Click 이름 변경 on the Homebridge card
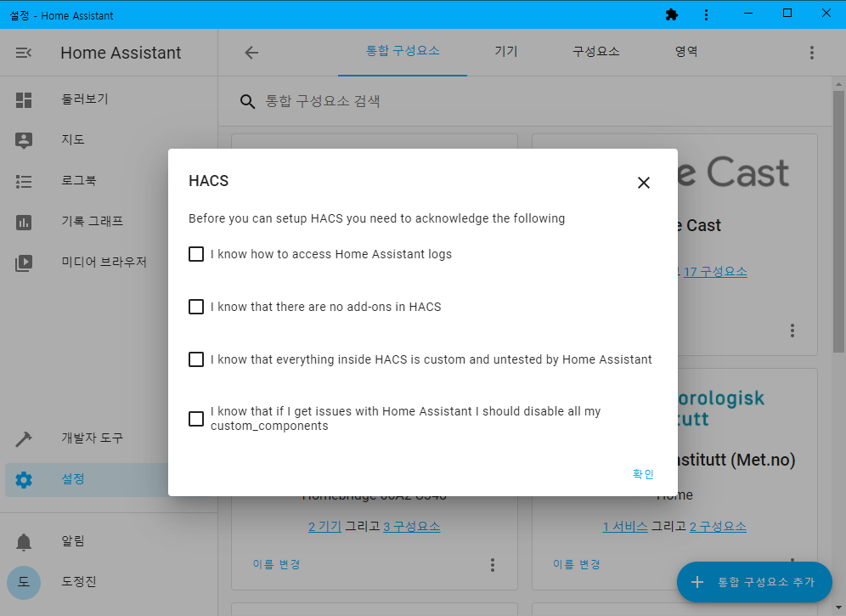Image resolution: width=846 pixels, height=616 pixels. (276, 564)
